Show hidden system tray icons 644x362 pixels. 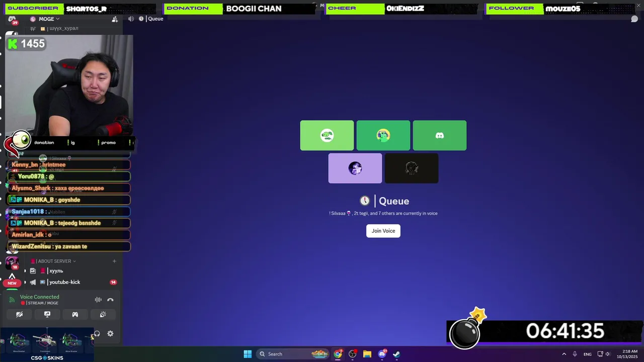point(564,354)
